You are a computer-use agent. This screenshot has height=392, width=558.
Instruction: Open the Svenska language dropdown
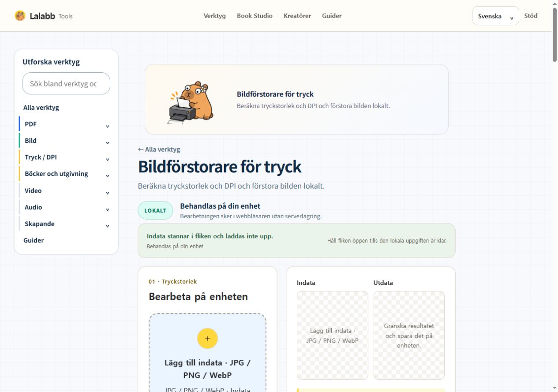[x=495, y=16]
